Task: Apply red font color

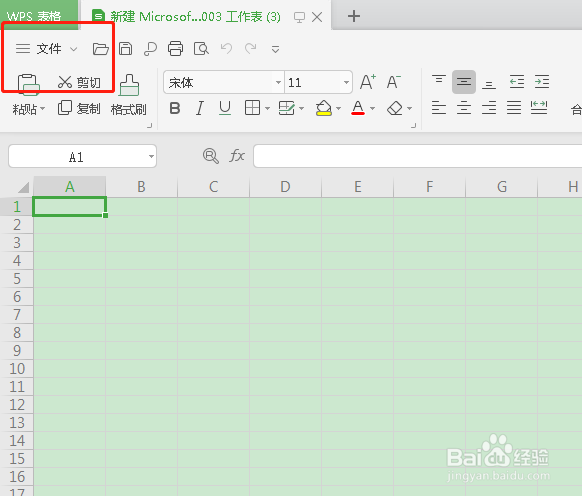Action: click(358, 108)
